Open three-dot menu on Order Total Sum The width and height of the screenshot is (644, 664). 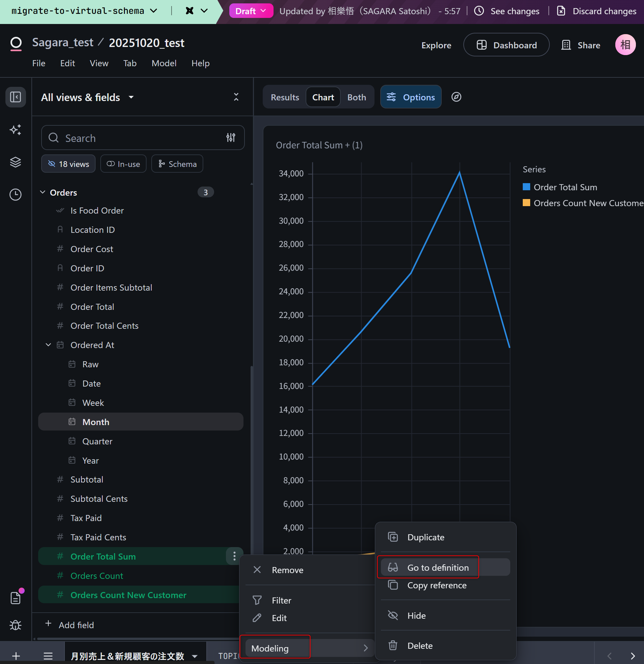(x=234, y=556)
